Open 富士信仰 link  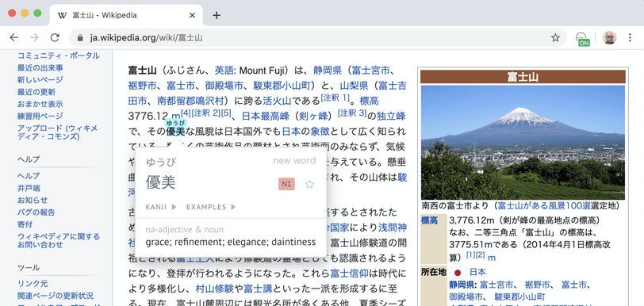point(349,273)
